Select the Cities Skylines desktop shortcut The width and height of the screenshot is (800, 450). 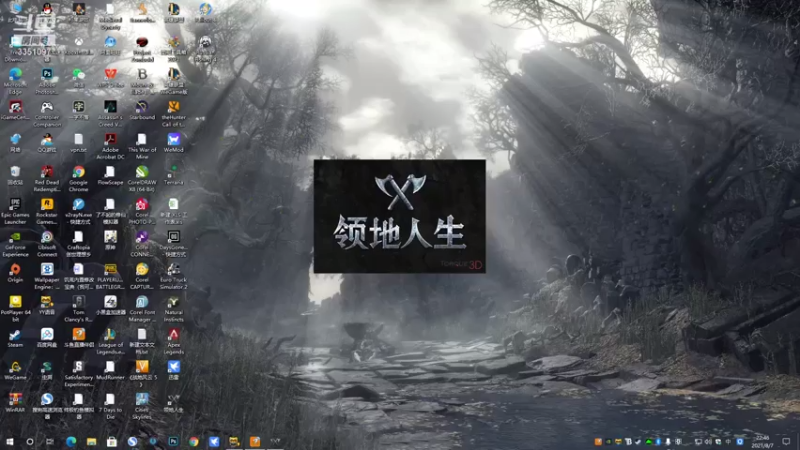pyautogui.click(x=142, y=405)
